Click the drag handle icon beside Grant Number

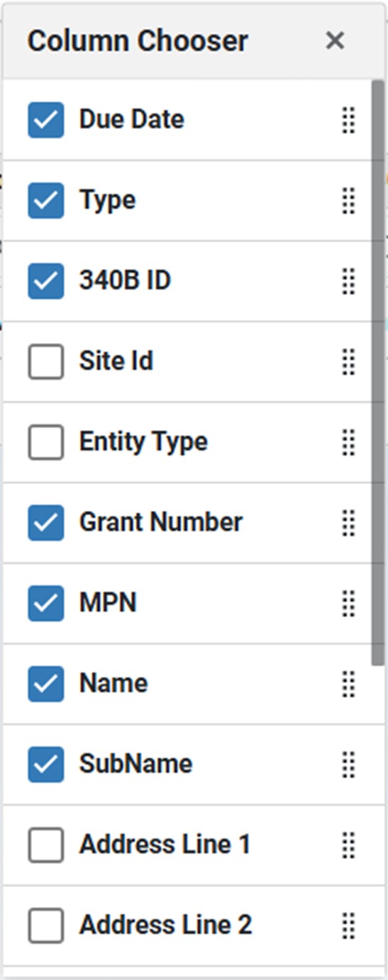348,523
